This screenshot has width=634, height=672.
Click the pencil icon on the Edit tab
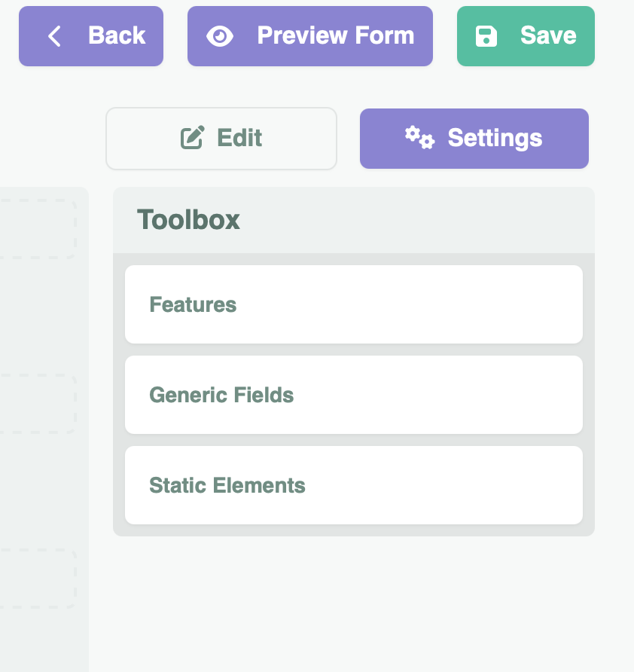[193, 139]
